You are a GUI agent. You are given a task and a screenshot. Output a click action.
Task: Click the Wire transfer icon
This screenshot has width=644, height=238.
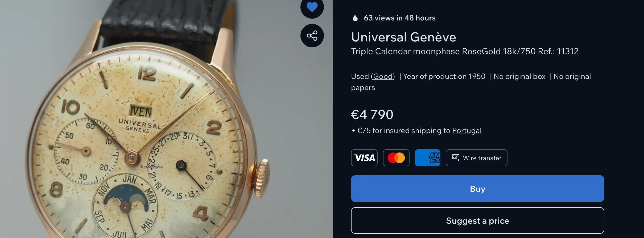pos(456,158)
